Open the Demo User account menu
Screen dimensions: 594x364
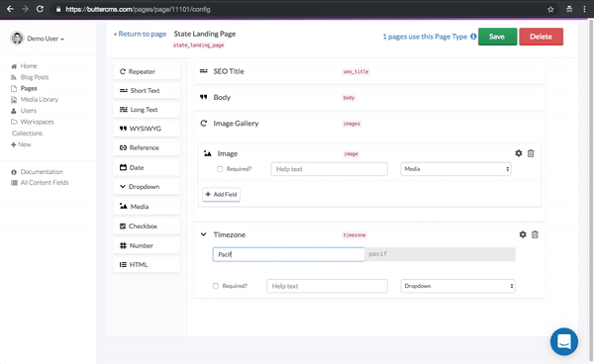point(46,39)
